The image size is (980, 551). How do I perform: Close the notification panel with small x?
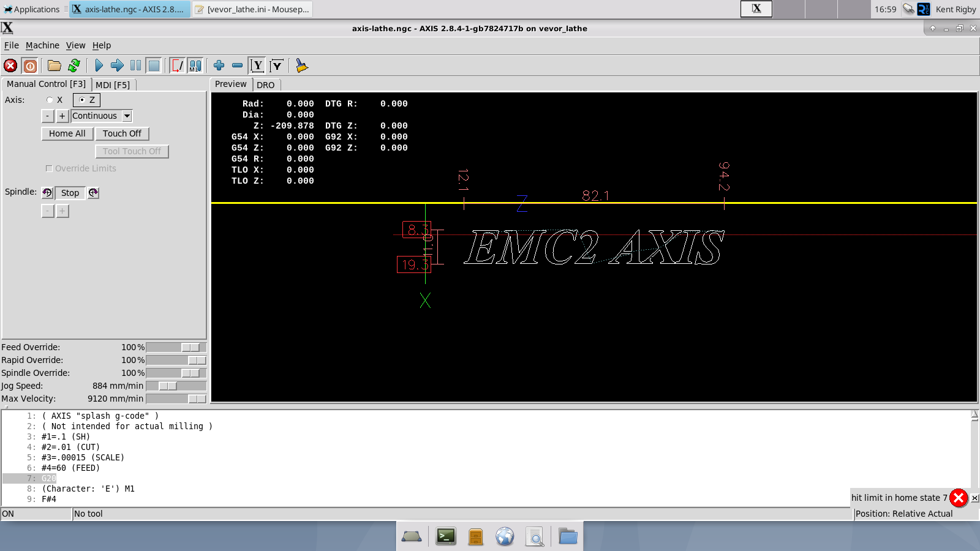(x=975, y=498)
